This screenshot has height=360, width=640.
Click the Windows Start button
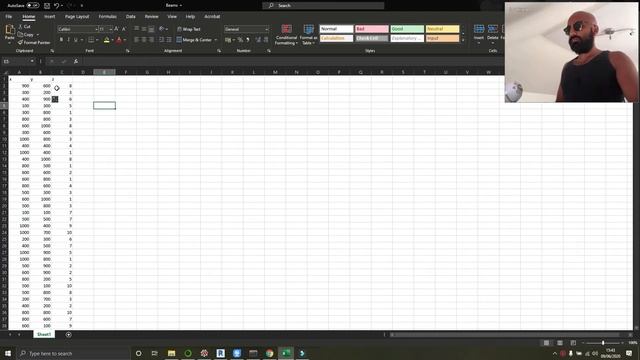coord(8,353)
